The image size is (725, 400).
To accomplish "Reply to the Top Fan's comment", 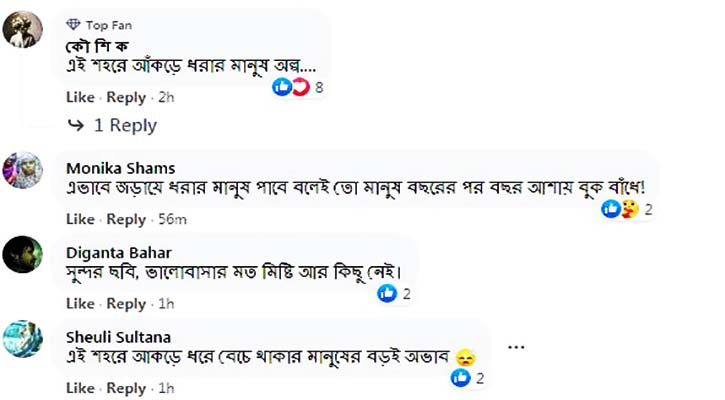I will (126, 97).
